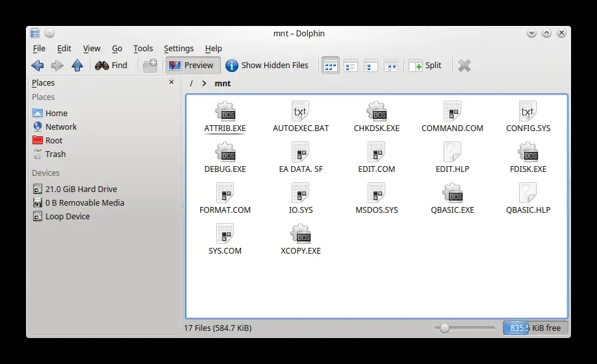597x364 pixels.
Task: Click the status text 17 Files (584.7 KiB)
Action: tap(218, 328)
